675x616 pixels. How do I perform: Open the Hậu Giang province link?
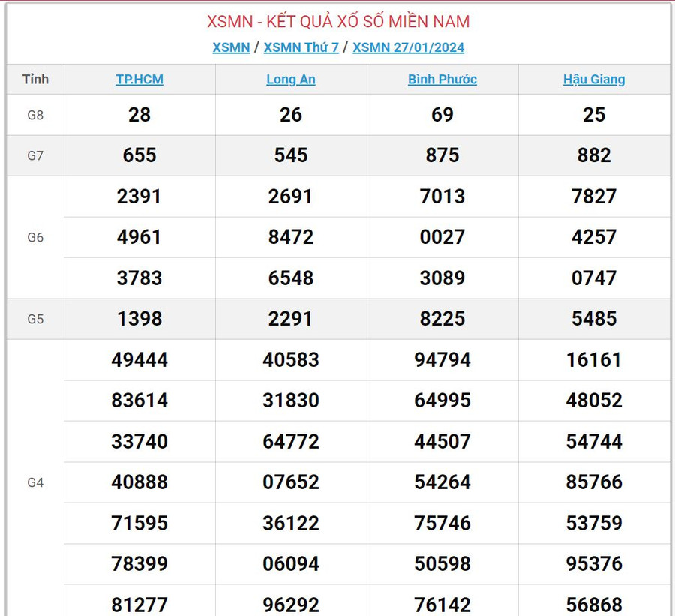pos(594,80)
